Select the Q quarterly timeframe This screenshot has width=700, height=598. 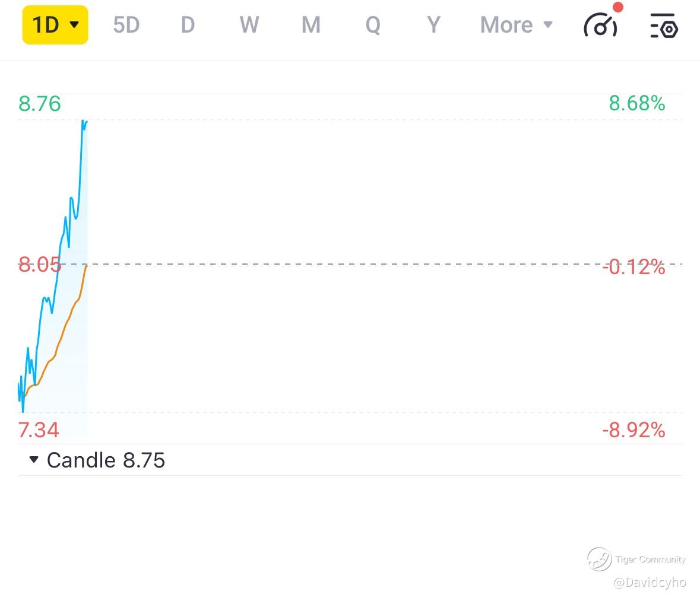372,25
